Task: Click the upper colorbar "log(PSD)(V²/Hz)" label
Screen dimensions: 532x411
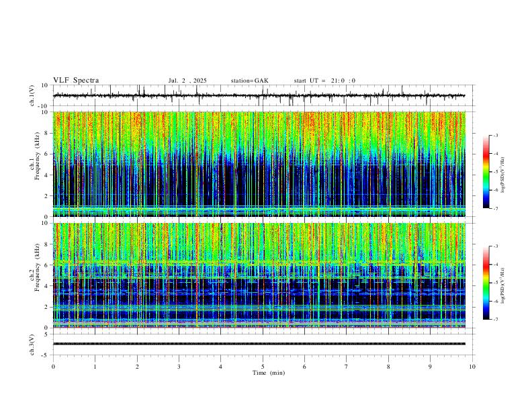Action: pyautogui.click(x=503, y=175)
